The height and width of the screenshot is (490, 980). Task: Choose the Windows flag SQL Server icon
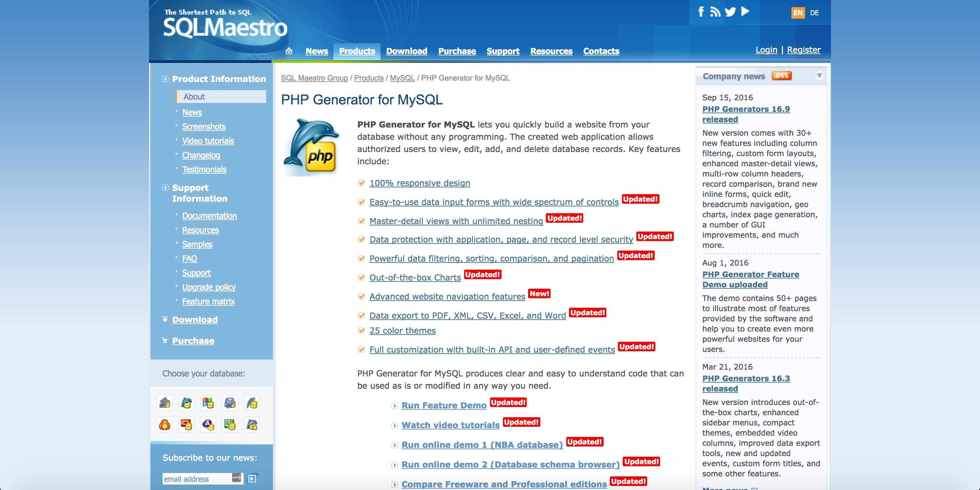click(x=209, y=403)
